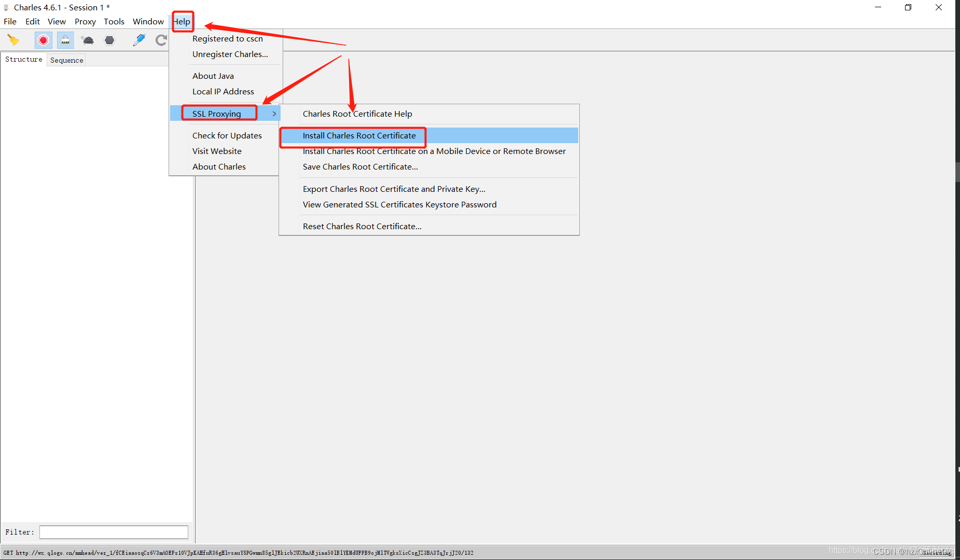
Task: Open the Proxy menu
Action: pyautogui.click(x=85, y=21)
